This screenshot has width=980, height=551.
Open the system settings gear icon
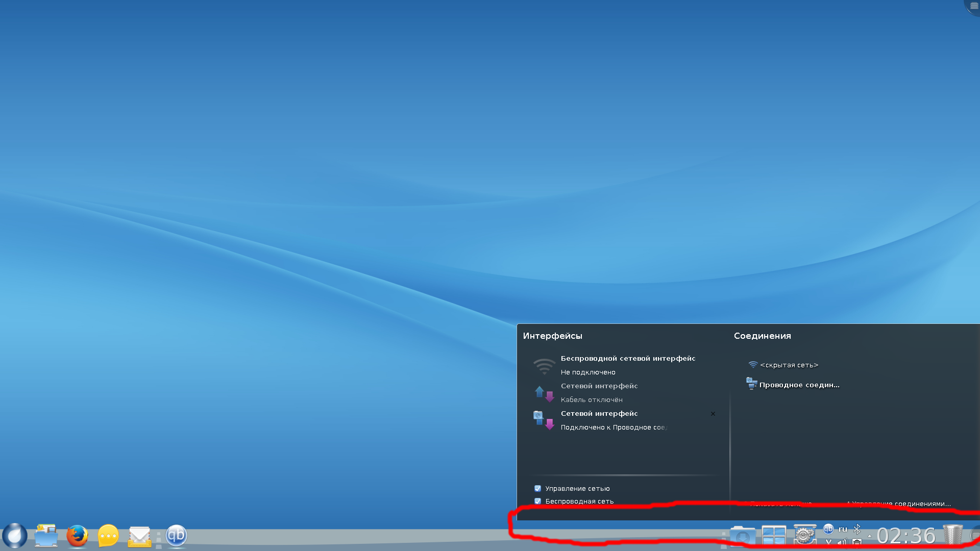(804, 535)
